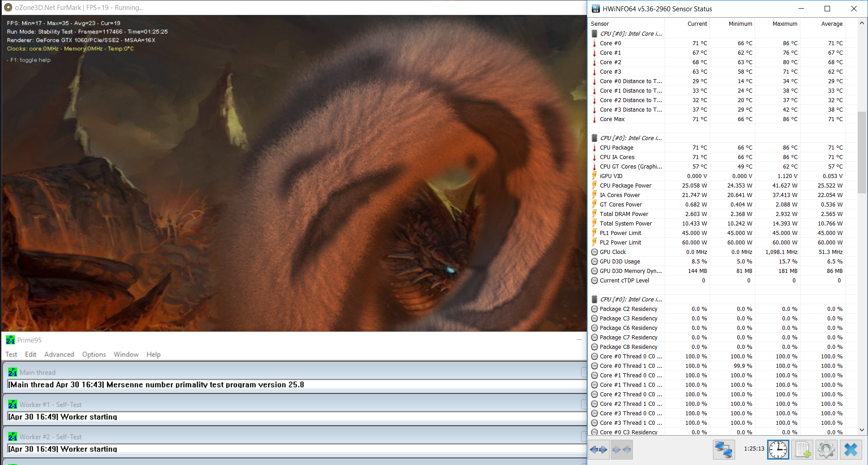Select the PL2 Power Limit row
The width and height of the screenshot is (868, 465).
[717, 243]
